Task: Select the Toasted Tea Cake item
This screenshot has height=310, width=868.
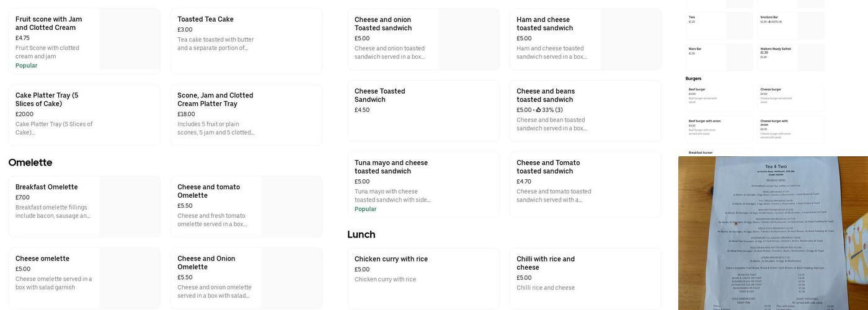Action: point(205,19)
